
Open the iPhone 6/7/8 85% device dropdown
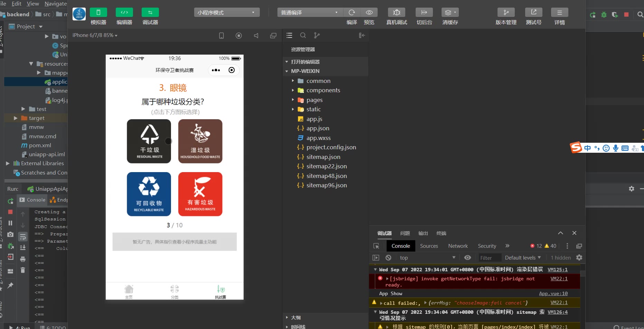coord(95,35)
